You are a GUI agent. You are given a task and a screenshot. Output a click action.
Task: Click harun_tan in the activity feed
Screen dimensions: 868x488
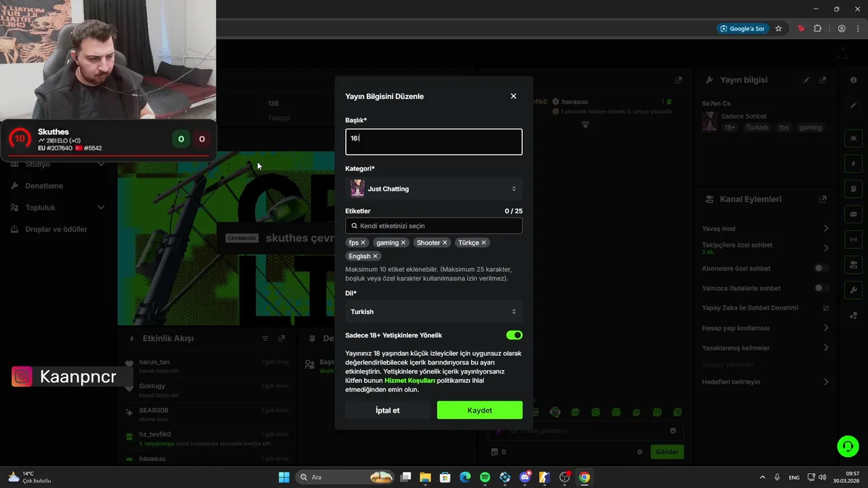pyautogui.click(x=154, y=362)
